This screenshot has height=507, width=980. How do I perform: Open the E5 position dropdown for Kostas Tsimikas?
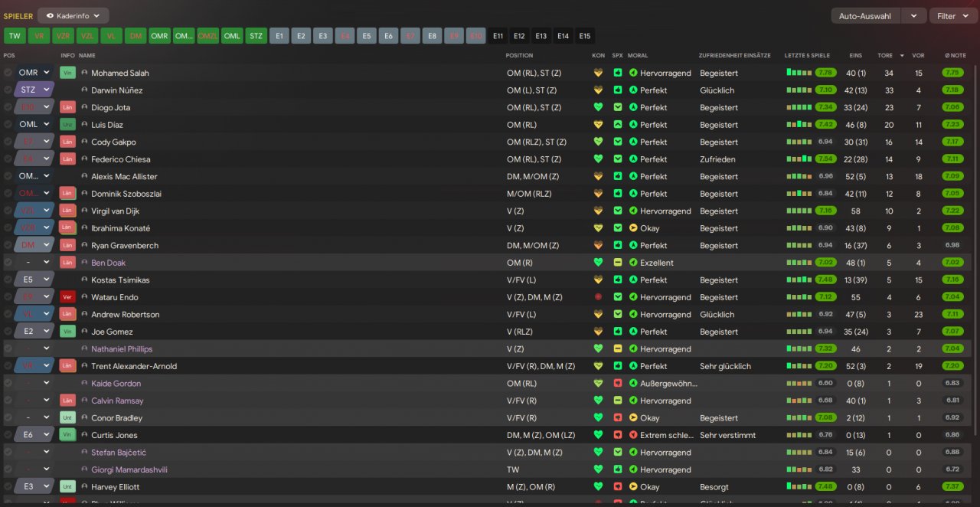34,280
